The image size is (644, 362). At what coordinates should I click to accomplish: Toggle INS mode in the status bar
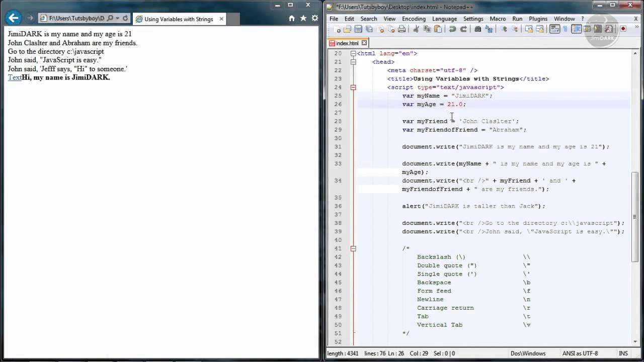pyautogui.click(x=623, y=353)
